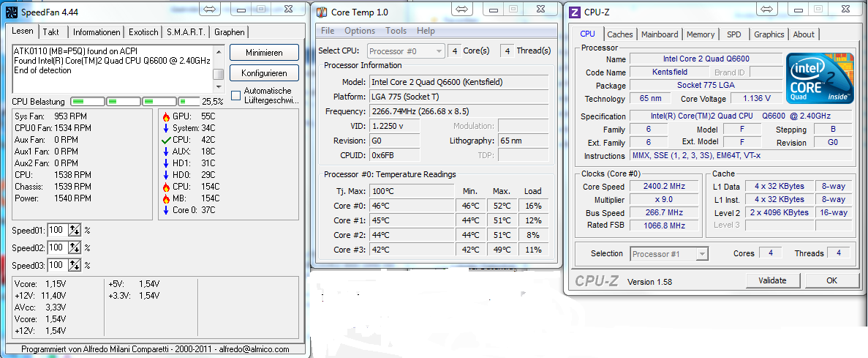
Task: Open Core Temp Tools menu
Action: (396, 31)
